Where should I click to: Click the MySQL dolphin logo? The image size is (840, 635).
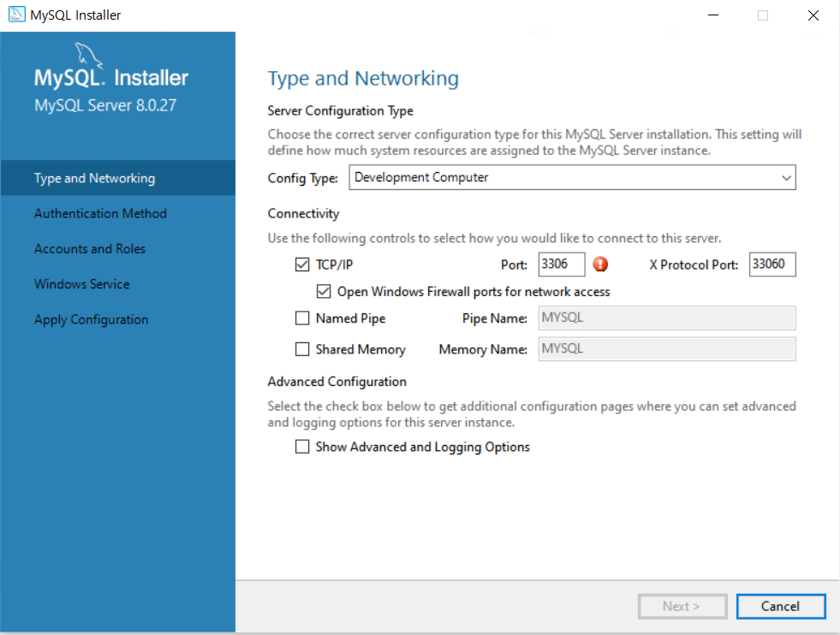88,56
